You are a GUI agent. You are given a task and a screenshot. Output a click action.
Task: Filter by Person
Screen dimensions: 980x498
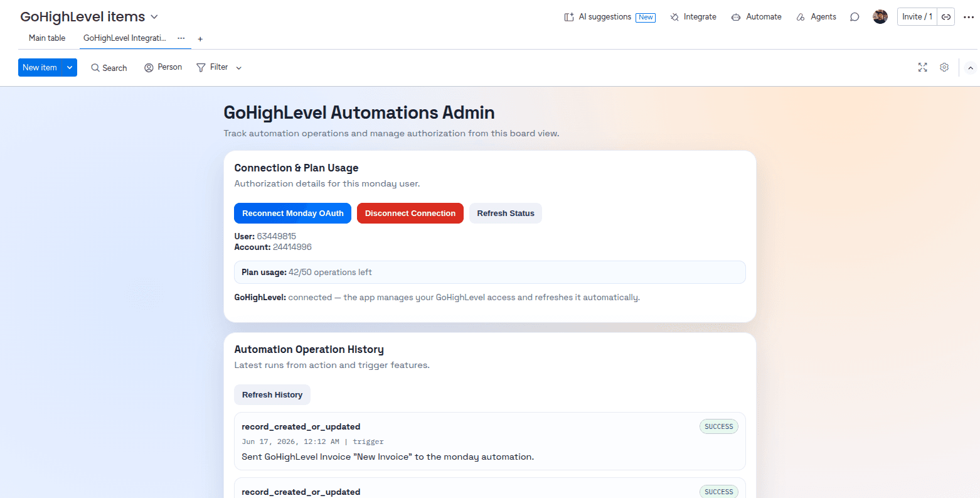pyautogui.click(x=163, y=67)
